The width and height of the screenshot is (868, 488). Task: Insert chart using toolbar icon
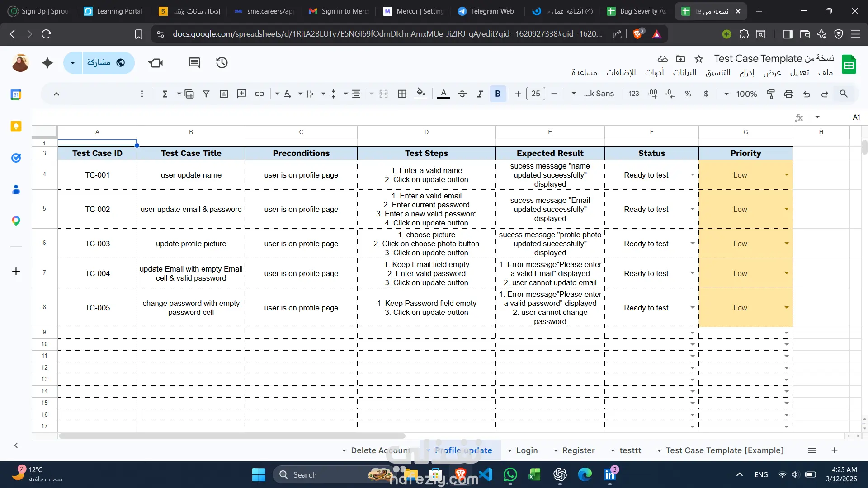tap(224, 94)
